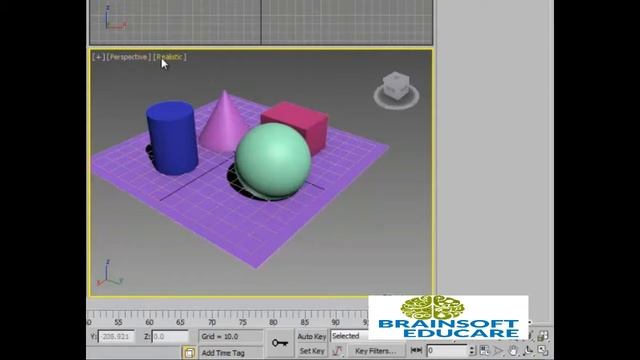Select the blue cylinder object

point(171,138)
